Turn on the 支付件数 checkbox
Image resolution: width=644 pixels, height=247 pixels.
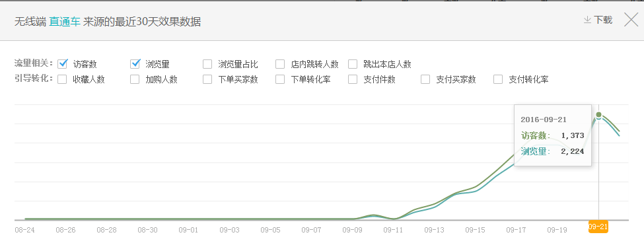353,79
